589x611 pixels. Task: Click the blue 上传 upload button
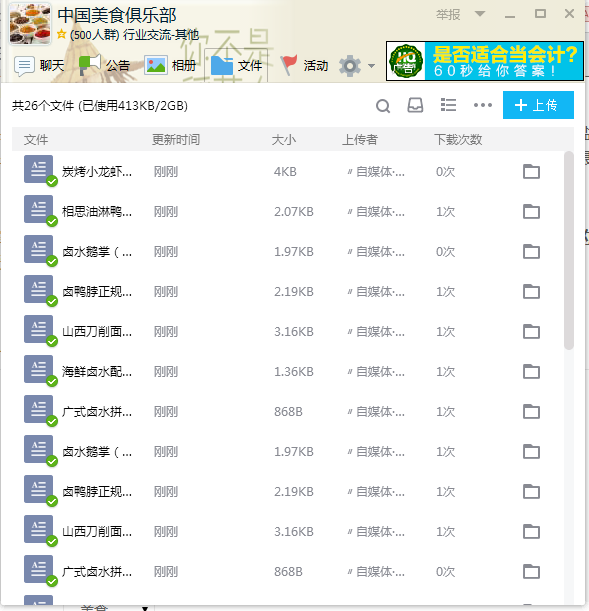coord(538,105)
